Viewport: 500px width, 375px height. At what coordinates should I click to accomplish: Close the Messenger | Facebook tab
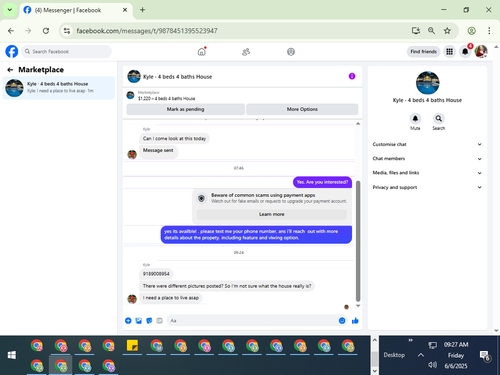(125, 10)
